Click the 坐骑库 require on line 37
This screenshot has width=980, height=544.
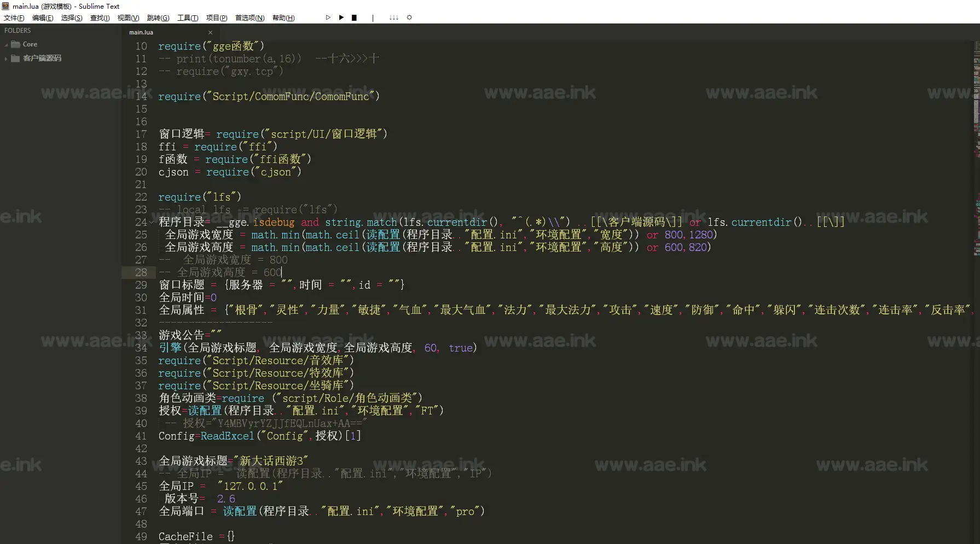pos(256,385)
